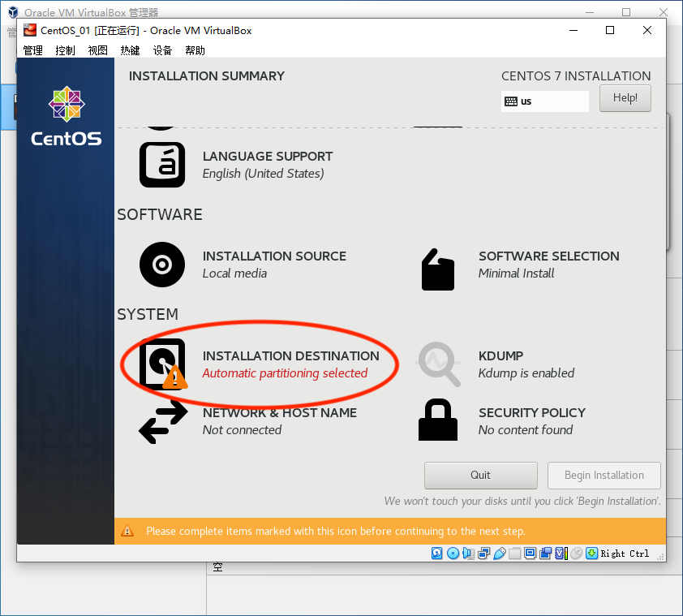Screen dimensions: 683x616
Task: Maximize the CentOS_01 VM window
Action: point(610,30)
